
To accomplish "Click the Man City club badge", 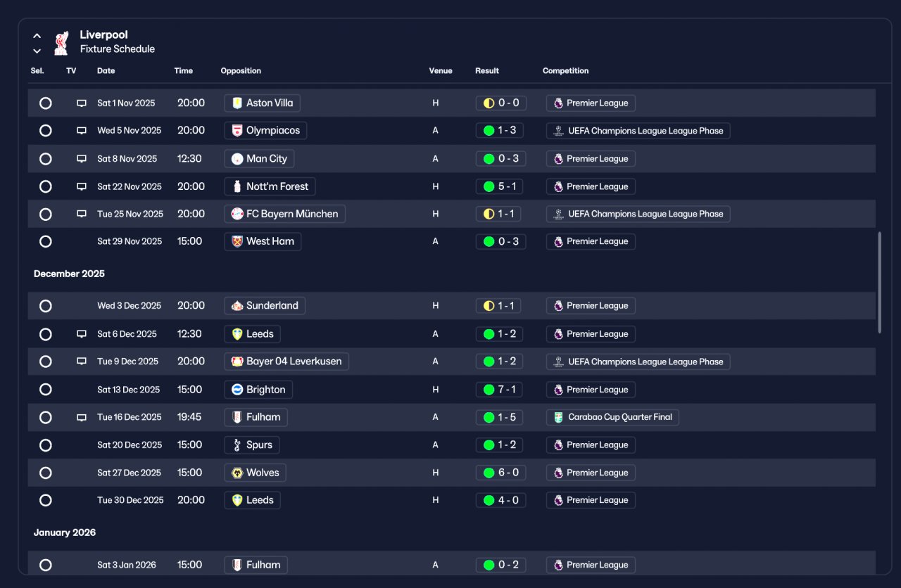I will pos(237,159).
